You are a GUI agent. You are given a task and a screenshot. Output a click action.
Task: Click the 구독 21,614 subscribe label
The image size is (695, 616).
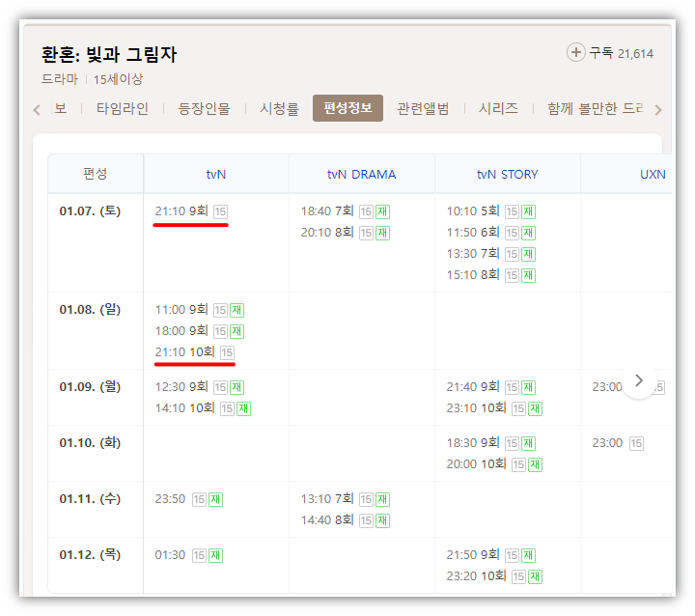click(621, 53)
